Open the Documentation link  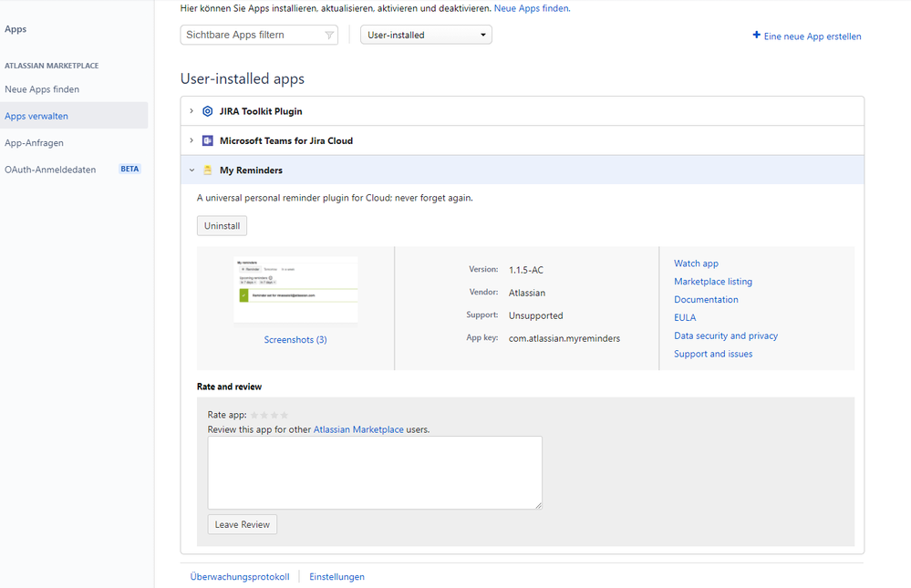[706, 300]
